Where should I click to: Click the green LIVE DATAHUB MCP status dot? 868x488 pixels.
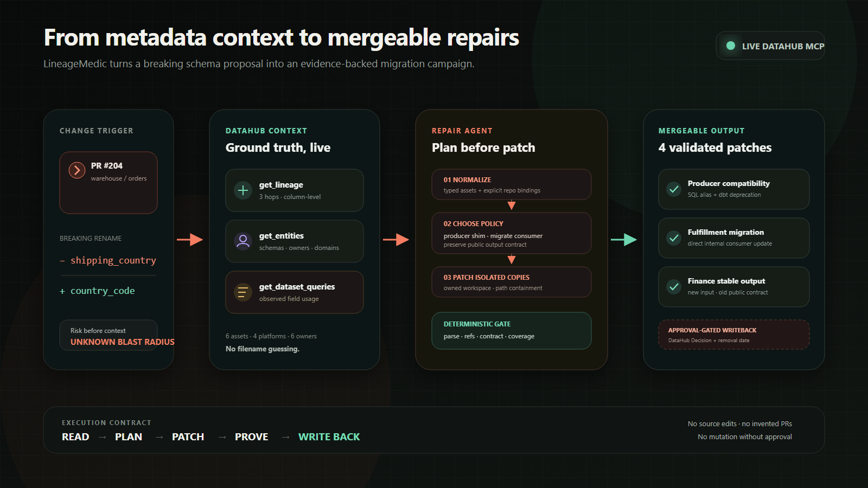tap(731, 46)
